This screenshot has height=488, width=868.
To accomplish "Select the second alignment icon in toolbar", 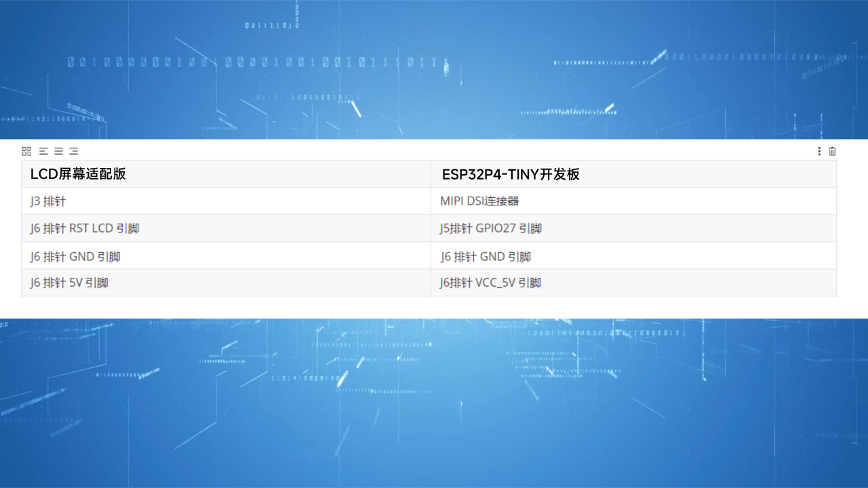I will tap(42, 151).
